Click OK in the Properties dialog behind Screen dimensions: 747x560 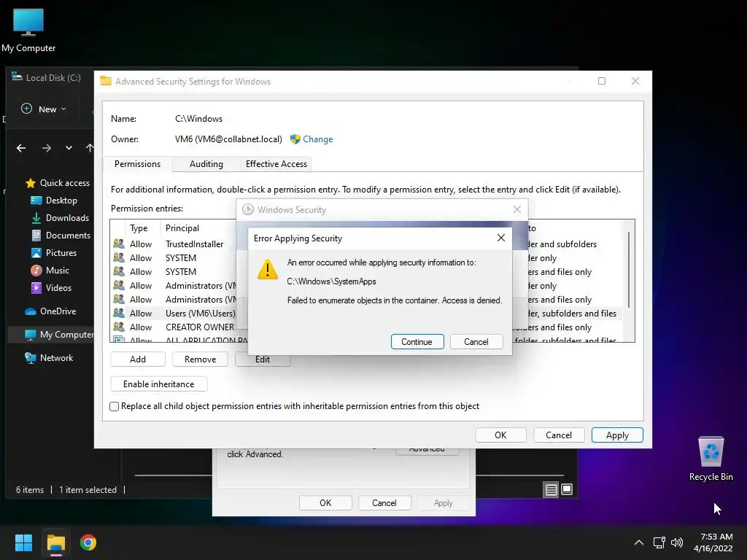pyautogui.click(x=325, y=503)
